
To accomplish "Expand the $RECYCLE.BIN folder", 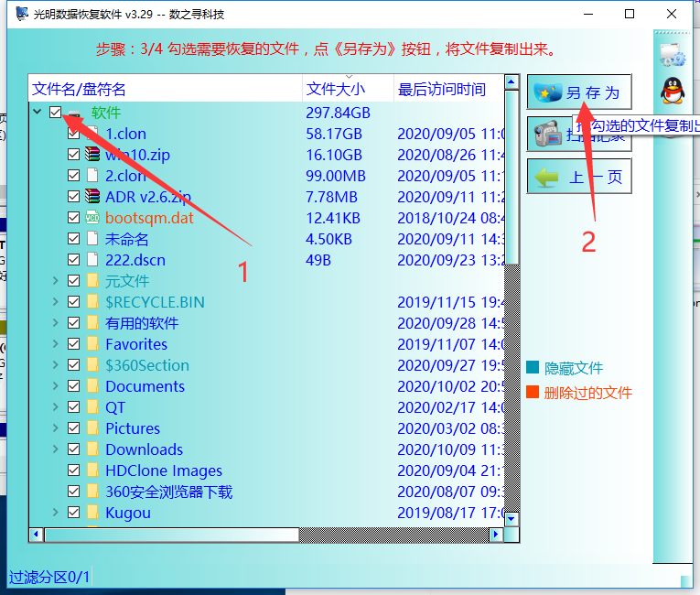I will point(55,301).
